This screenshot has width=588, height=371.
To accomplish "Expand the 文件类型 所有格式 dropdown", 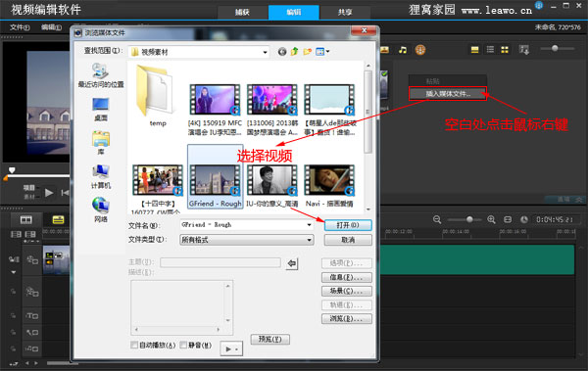I will [309, 240].
